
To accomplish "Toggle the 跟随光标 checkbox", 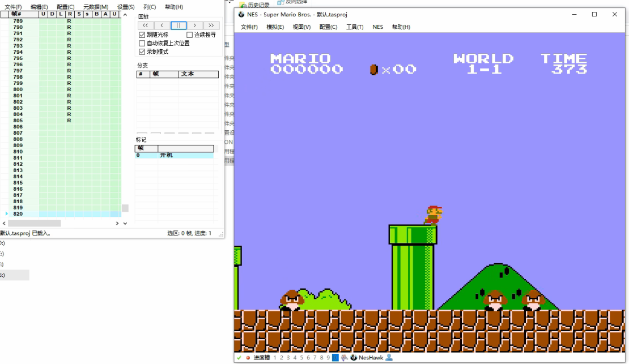I will (142, 35).
